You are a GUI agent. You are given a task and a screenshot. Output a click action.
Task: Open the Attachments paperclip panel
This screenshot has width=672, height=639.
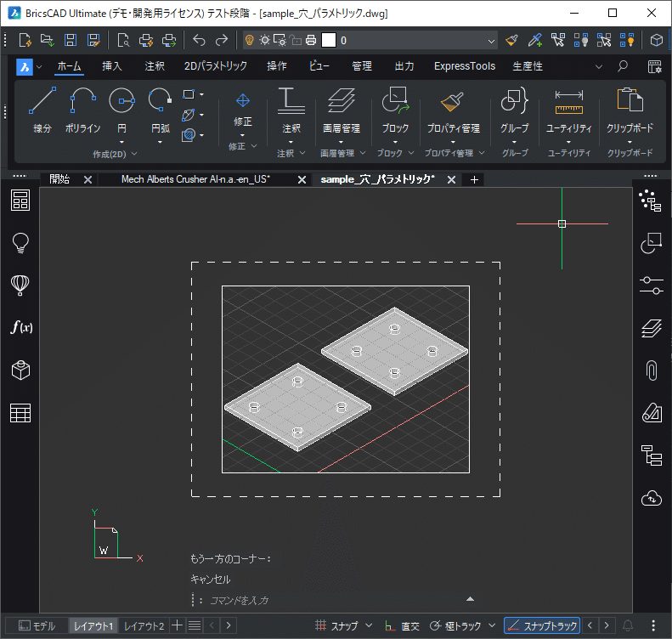[652, 370]
